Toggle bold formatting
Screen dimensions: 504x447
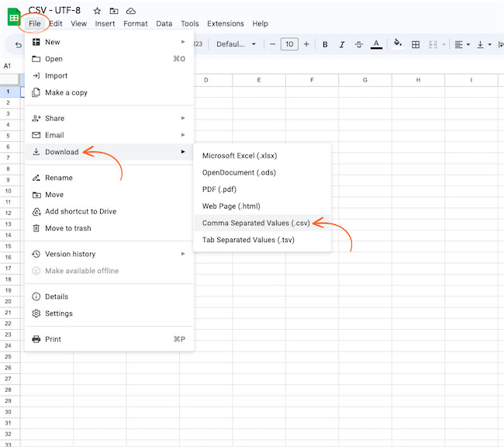tap(325, 44)
